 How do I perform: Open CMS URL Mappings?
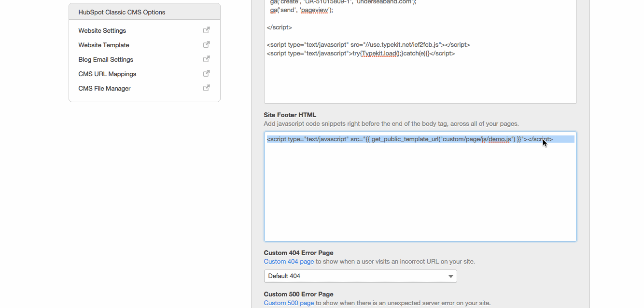(x=107, y=74)
